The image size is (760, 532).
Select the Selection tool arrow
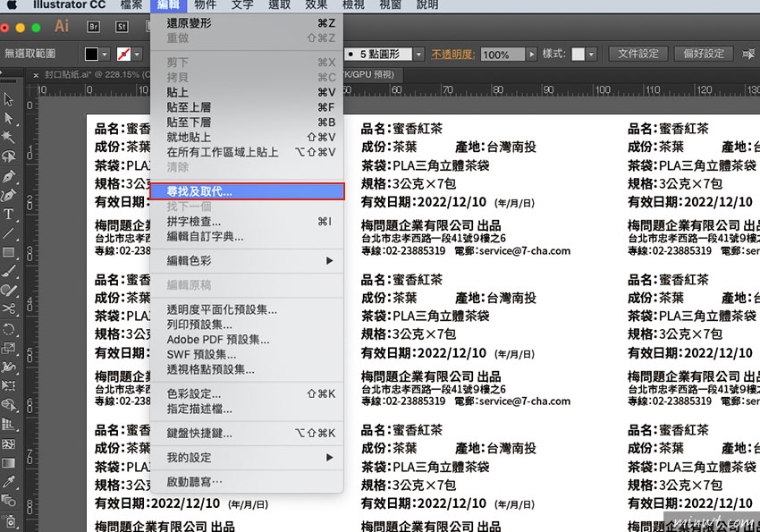8,99
